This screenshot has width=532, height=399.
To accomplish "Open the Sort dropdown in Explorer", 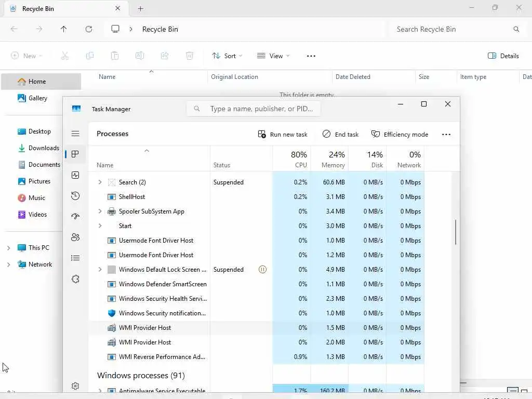I will pyautogui.click(x=227, y=56).
